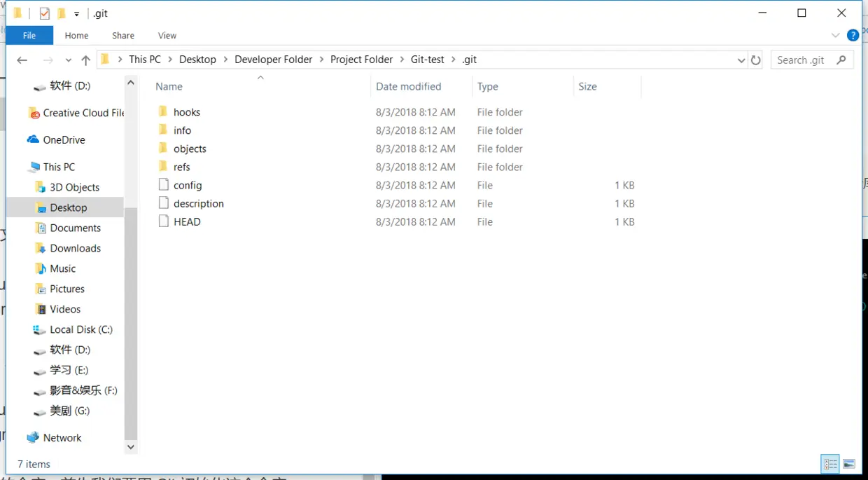Select the refs folder icon
This screenshot has height=480, width=868.
pos(163,166)
